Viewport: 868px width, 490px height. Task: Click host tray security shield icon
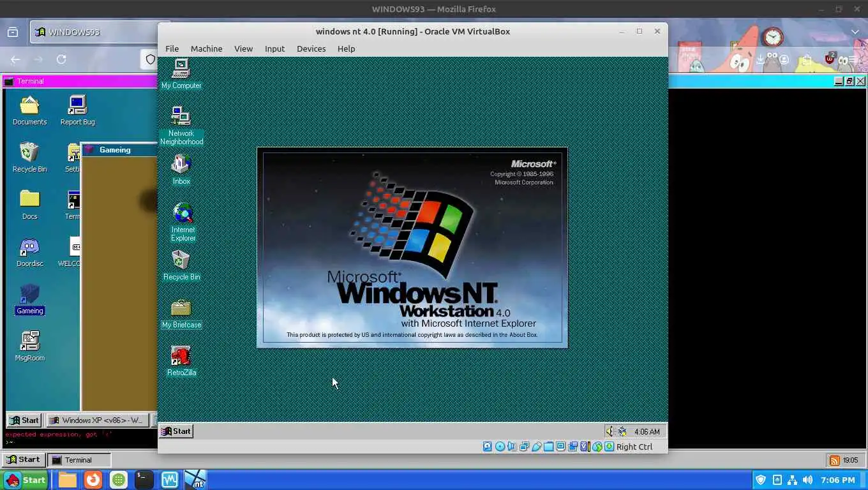point(761,480)
